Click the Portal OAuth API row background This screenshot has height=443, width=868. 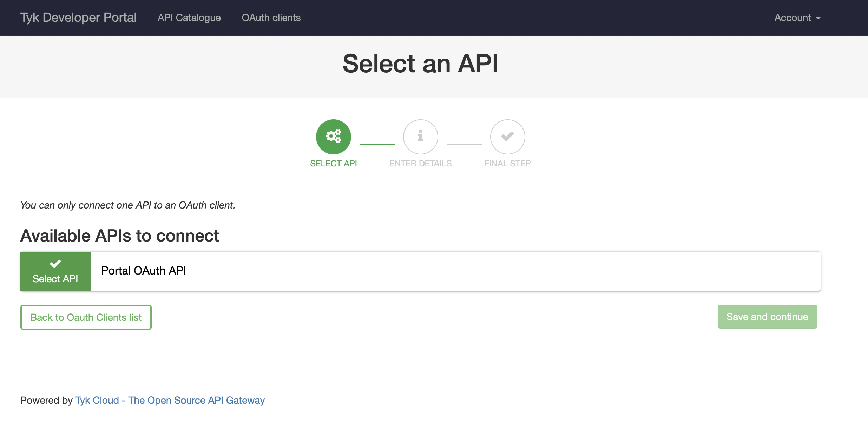tap(456, 271)
